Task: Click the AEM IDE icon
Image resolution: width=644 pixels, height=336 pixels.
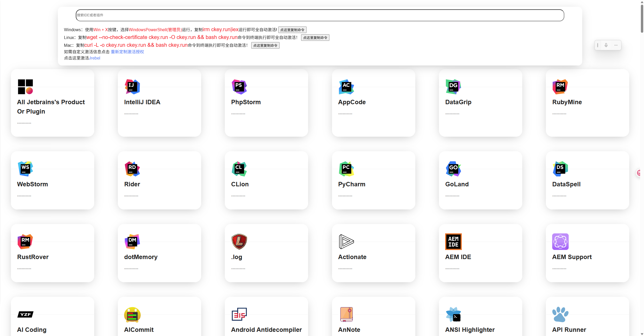Action: (x=453, y=242)
